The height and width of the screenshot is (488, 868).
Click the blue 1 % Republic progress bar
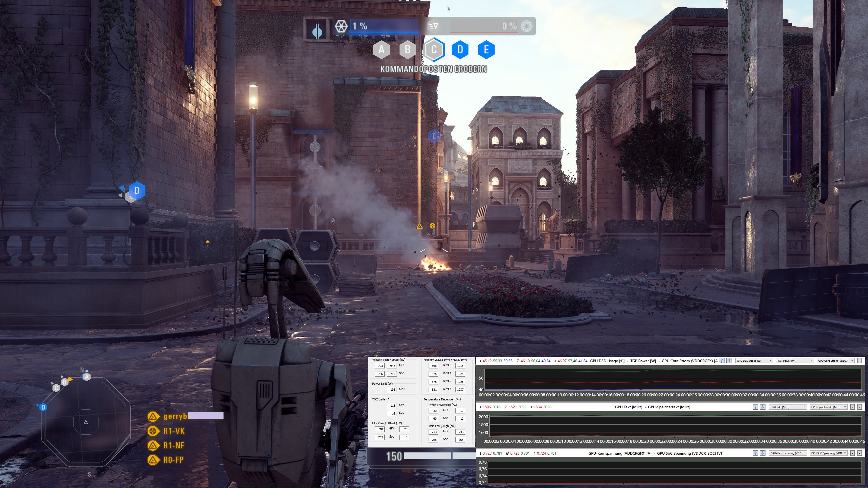pyautogui.click(x=384, y=26)
